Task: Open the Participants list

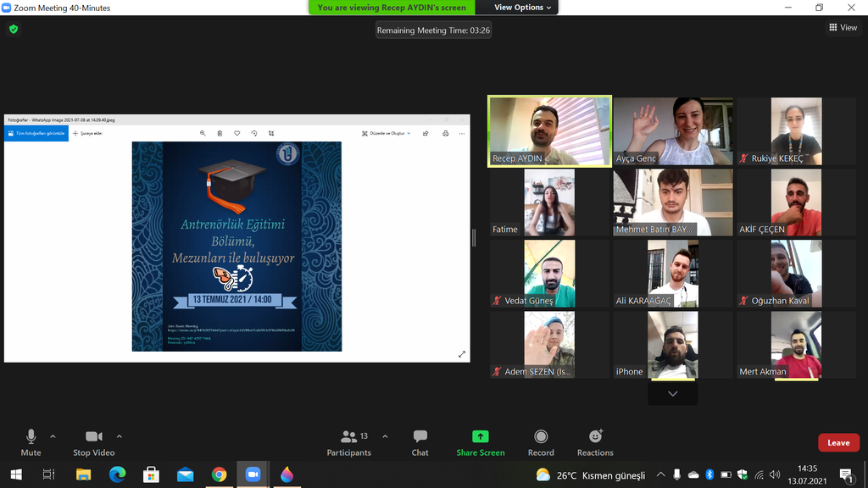Action: [348, 437]
